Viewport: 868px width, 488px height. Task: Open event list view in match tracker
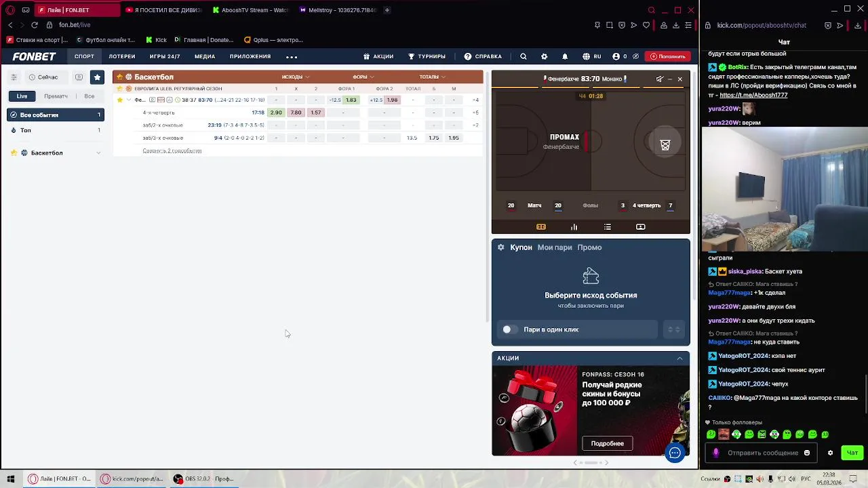pyautogui.click(x=608, y=227)
